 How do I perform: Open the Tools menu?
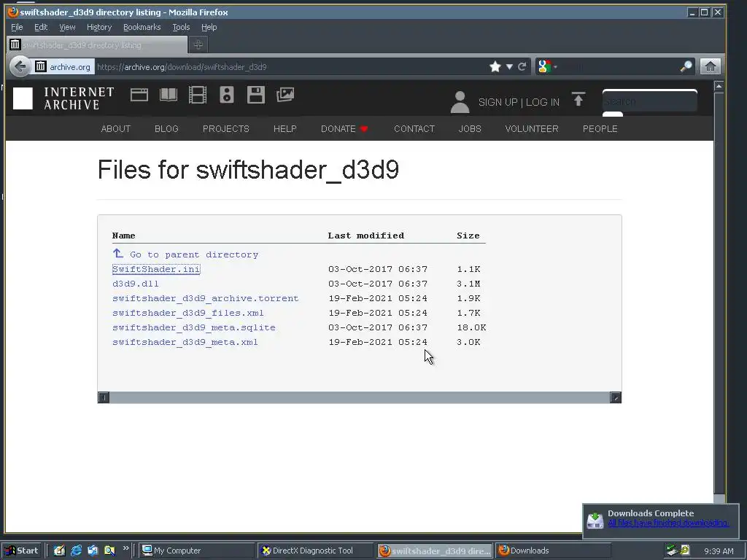coord(181,27)
